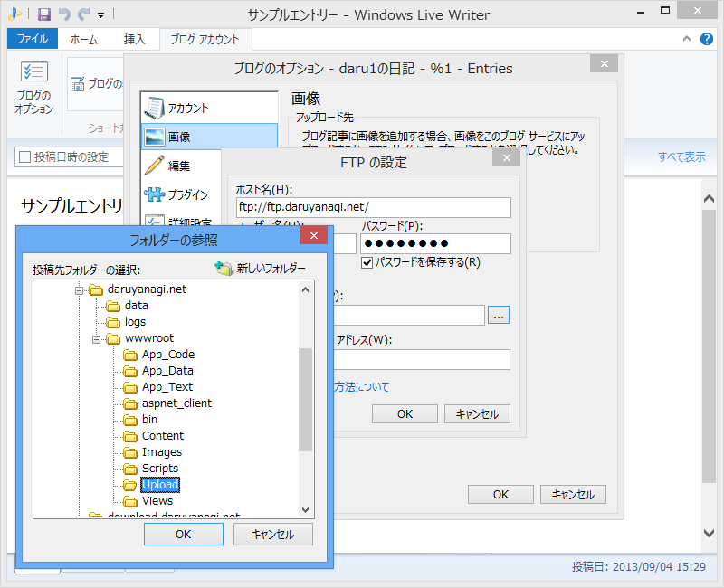Select the logs folder

click(x=135, y=322)
